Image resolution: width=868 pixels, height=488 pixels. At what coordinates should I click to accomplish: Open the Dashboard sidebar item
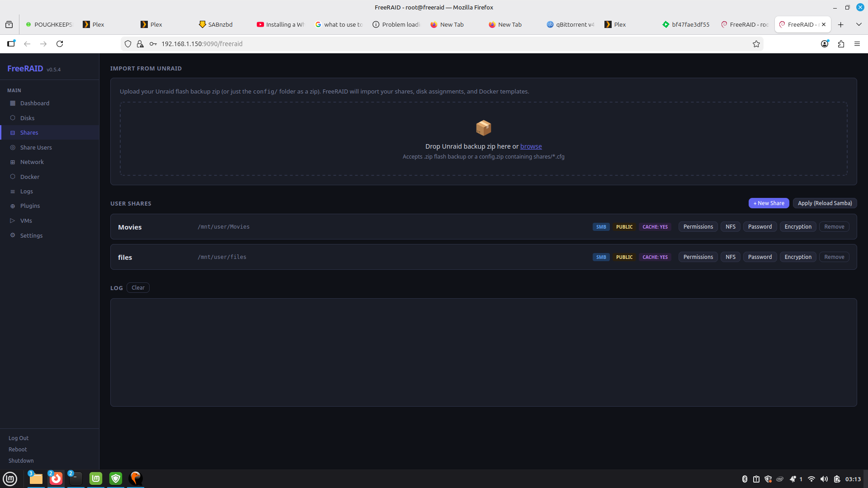tap(34, 103)
